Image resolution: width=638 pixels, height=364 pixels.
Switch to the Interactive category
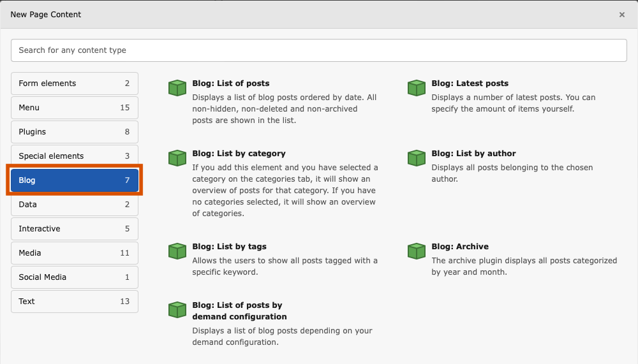(75, 229)
